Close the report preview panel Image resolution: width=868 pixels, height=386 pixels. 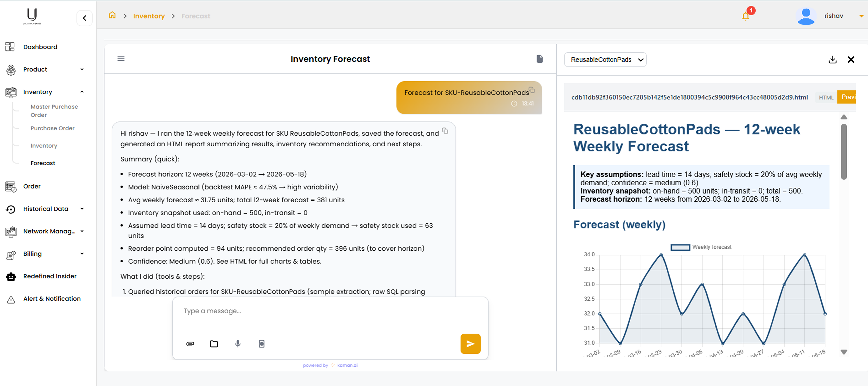[851, 60]
